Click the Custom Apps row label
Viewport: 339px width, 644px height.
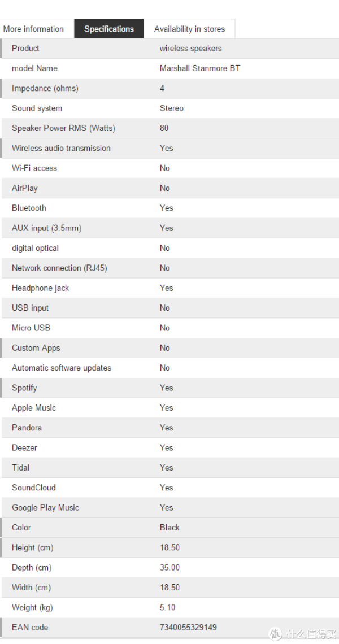coord(36,348)
